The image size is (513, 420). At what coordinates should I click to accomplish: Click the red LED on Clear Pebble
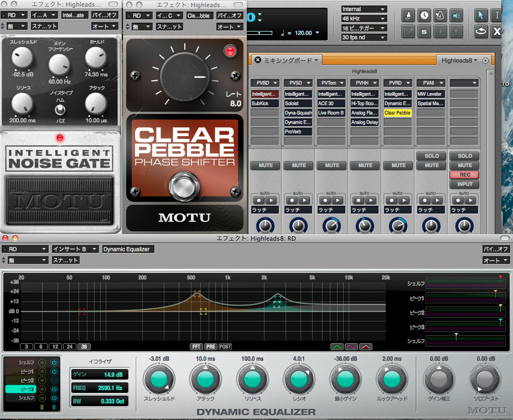click(x=230, y=51)
